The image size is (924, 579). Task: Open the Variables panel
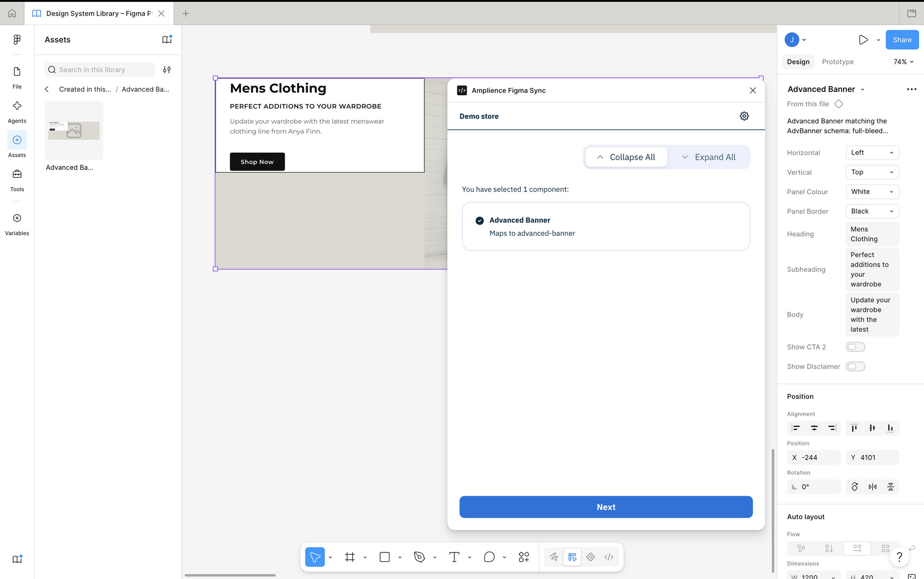(17, 224)
